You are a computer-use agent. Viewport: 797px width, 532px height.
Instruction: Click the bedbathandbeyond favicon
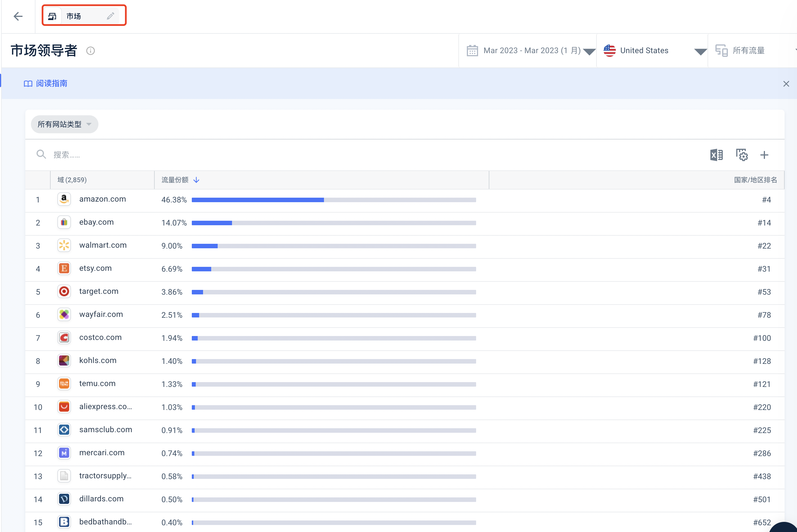pyautogui.click(x=64, y=522)
